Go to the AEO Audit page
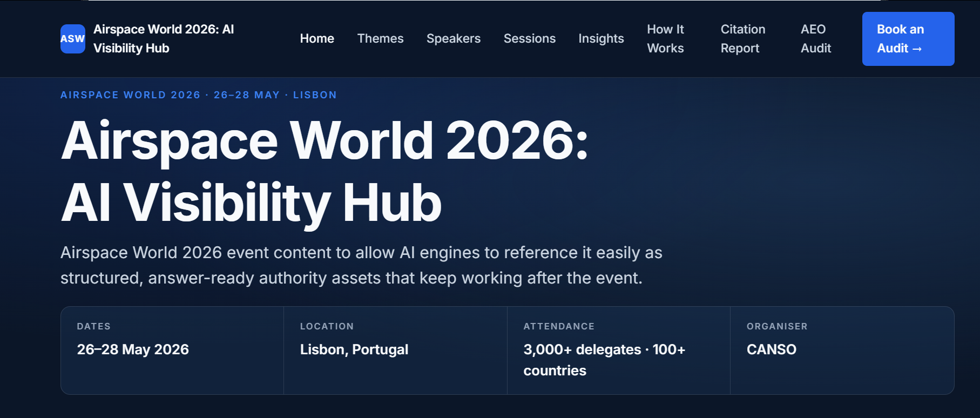The image size is (980, 418). [x=816, y=39]
